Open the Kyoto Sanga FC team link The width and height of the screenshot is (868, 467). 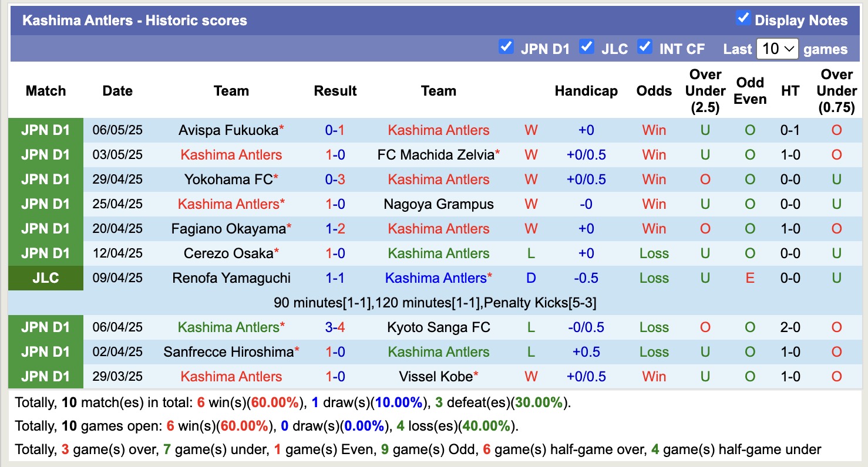(x=438, y=327)
